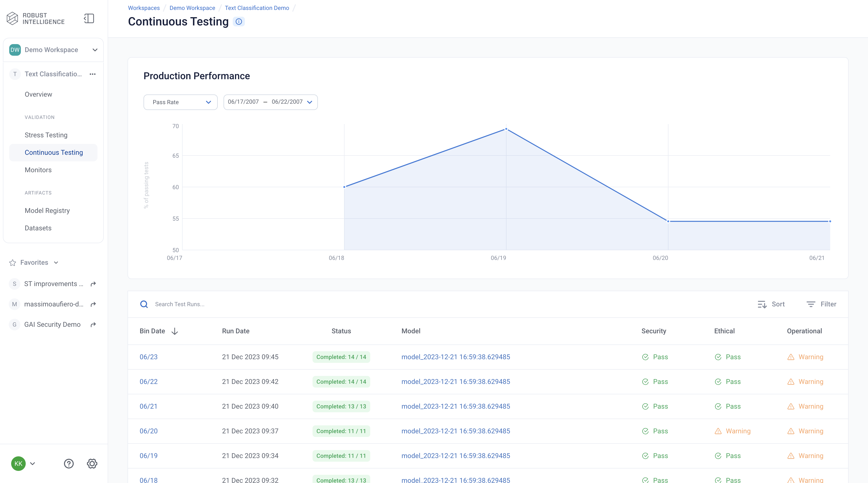
Task: Open the date range picker dropdown
Action: [x=271, y=102]
